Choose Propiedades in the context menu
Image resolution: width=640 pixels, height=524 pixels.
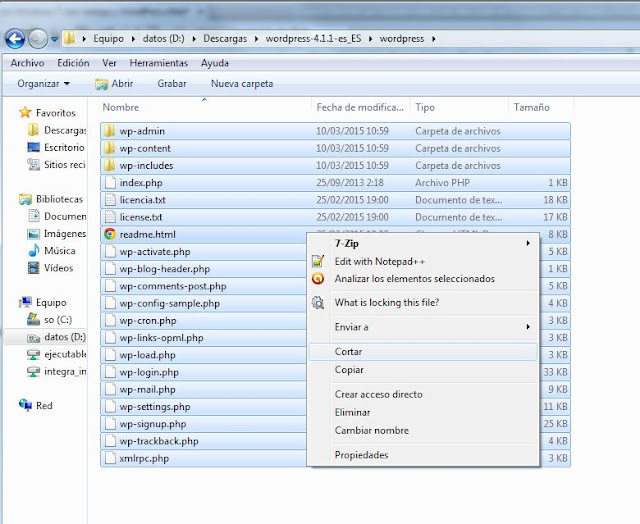(x=423, y=455)
